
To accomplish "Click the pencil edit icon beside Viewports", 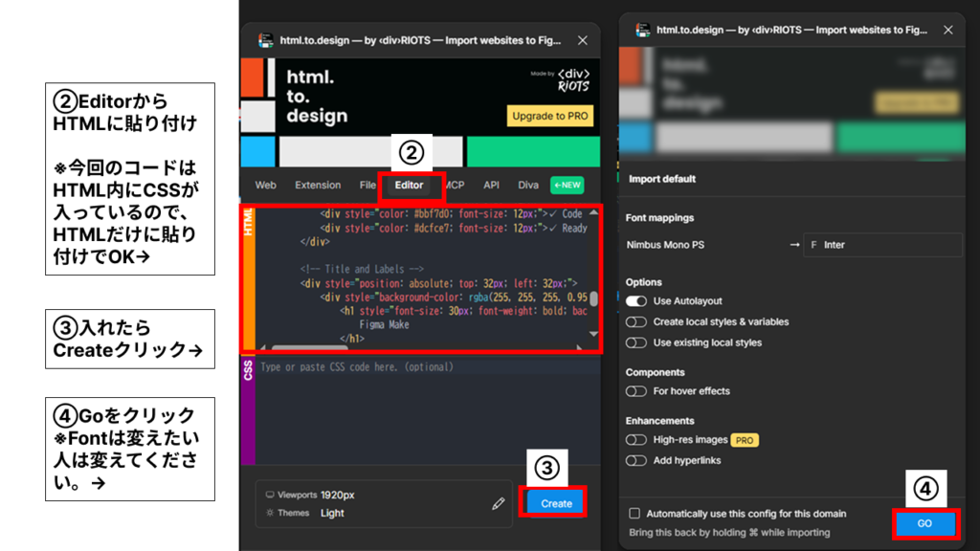I will click(498, 503).
